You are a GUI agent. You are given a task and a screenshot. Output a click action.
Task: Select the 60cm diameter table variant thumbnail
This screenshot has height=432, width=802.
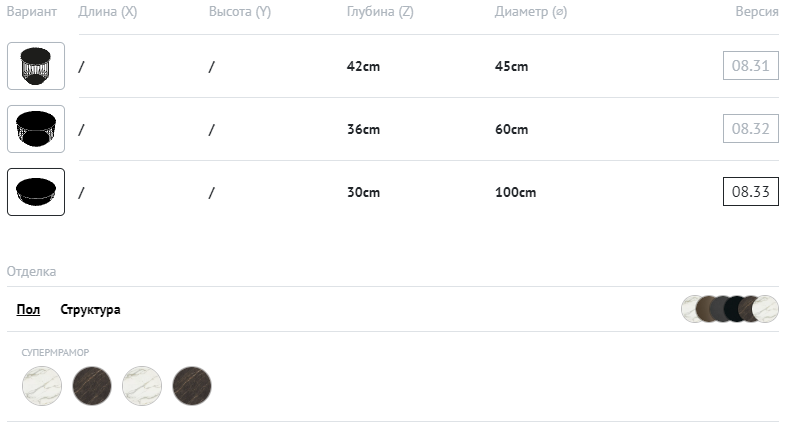(x=36, y=129)
